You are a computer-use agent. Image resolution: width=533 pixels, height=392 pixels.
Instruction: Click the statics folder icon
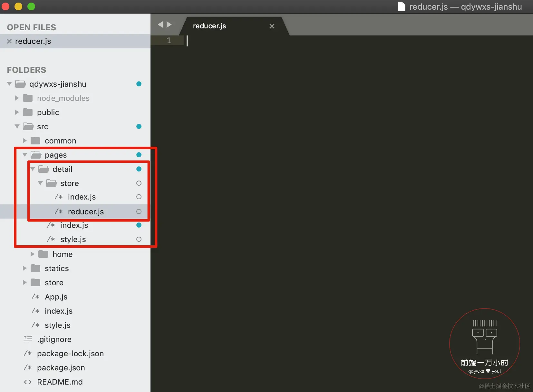tap(35, 268)
